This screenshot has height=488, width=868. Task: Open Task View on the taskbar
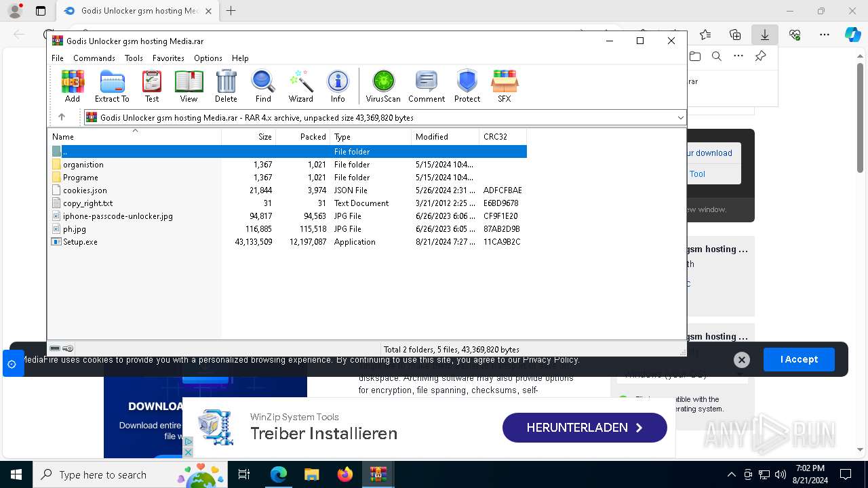[244, 474]
